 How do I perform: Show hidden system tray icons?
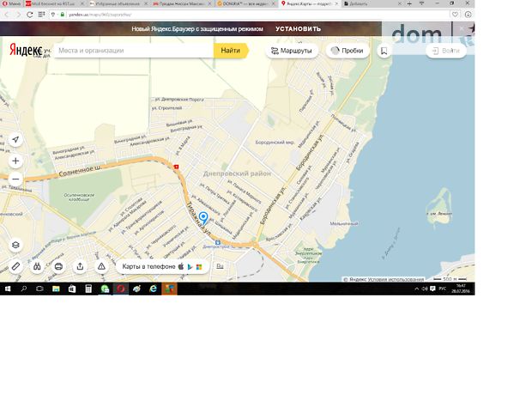click(417, 289)
